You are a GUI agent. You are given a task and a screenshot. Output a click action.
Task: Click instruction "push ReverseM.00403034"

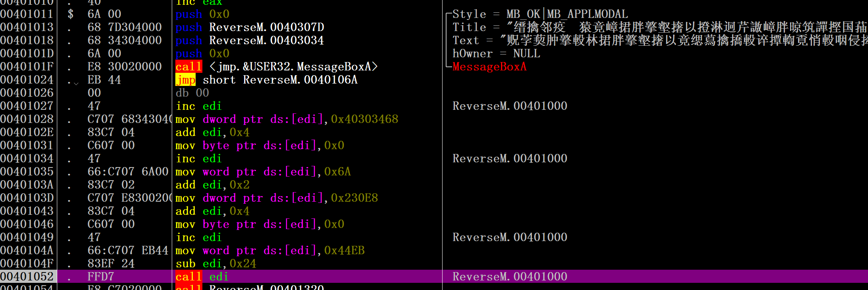[x=250, y=41]
